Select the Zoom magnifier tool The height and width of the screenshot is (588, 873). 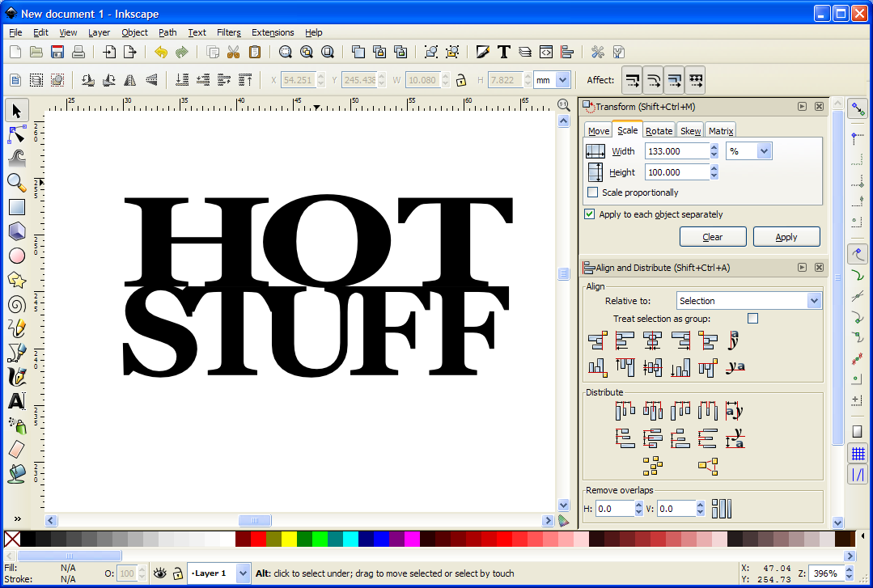pos(17,182)
